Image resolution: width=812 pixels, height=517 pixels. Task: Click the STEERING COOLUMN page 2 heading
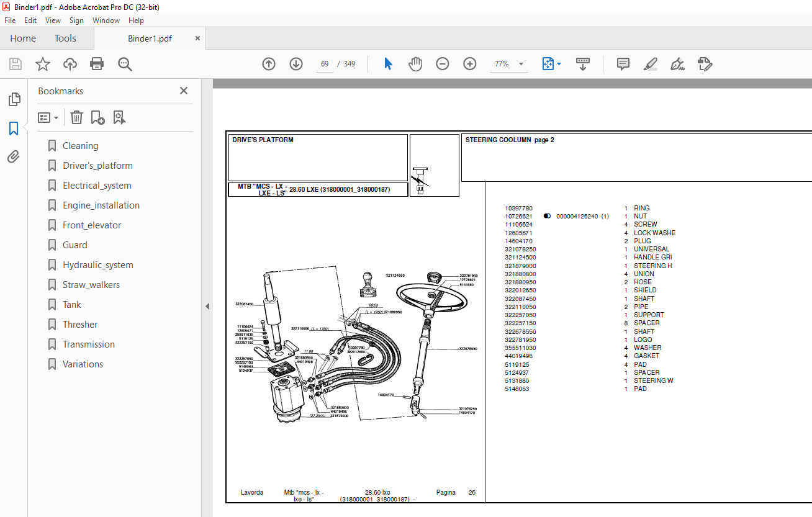pyautogui.click(x=510, y=140)
